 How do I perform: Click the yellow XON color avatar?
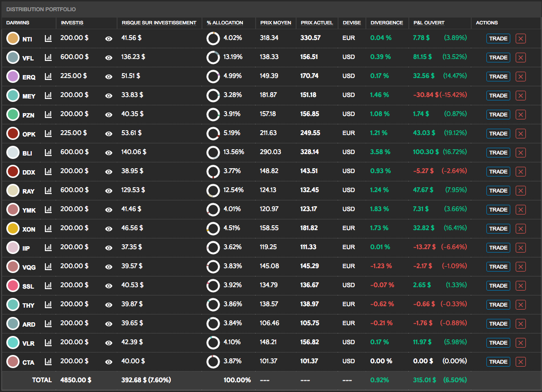coord(13,228)
